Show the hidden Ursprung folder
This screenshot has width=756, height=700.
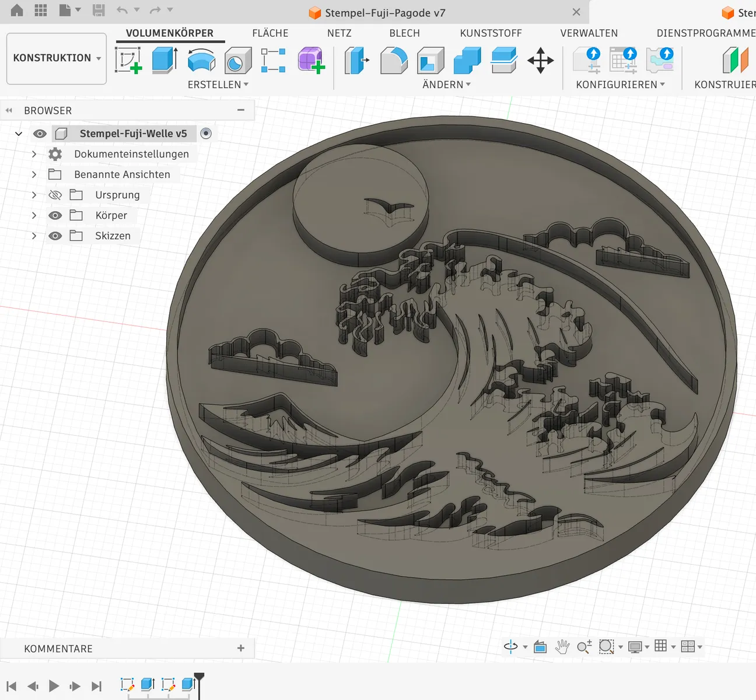(55, 195)
